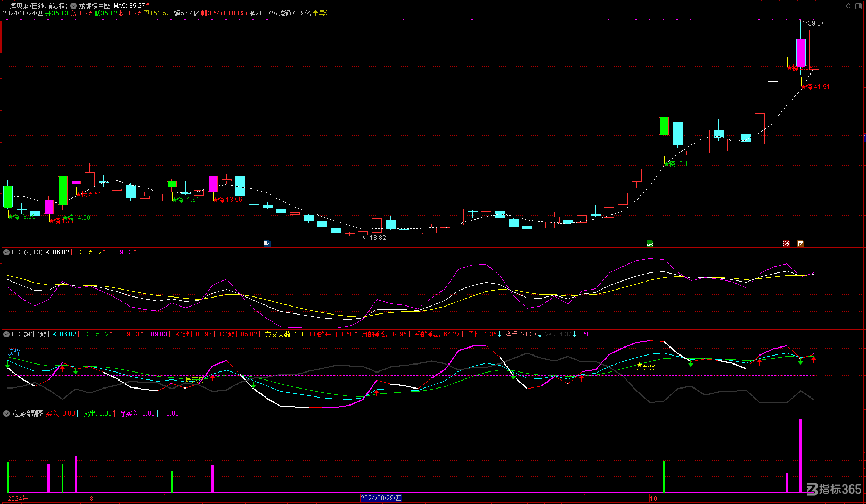Click the K预判: 88.96 value

[194, 334]
